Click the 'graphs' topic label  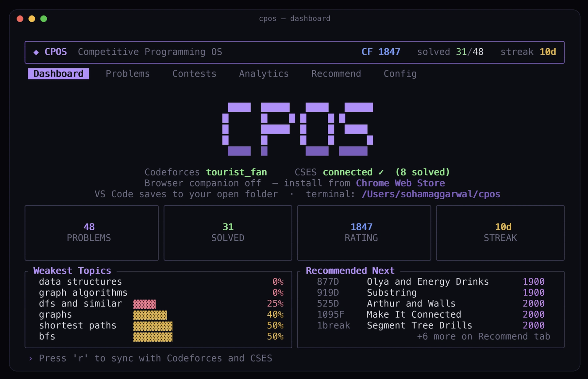[55, 315]
